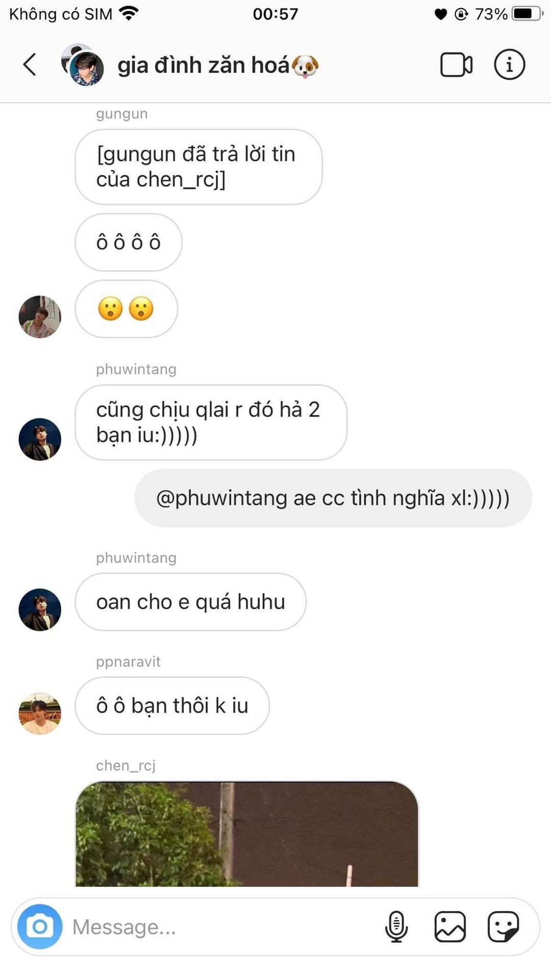Start a video call
Image resolution: width=551 pixels, height=980 pixels.
pyautogui.click(x=456, y=65)
